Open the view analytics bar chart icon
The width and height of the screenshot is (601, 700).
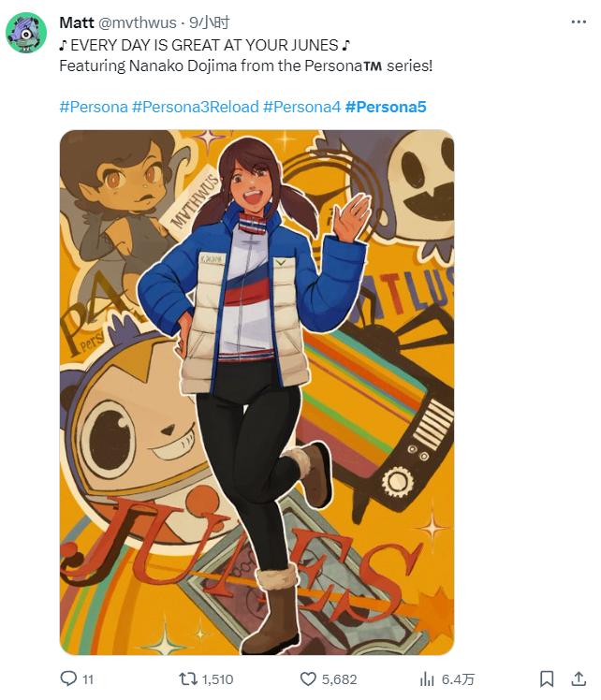point(427,679)
